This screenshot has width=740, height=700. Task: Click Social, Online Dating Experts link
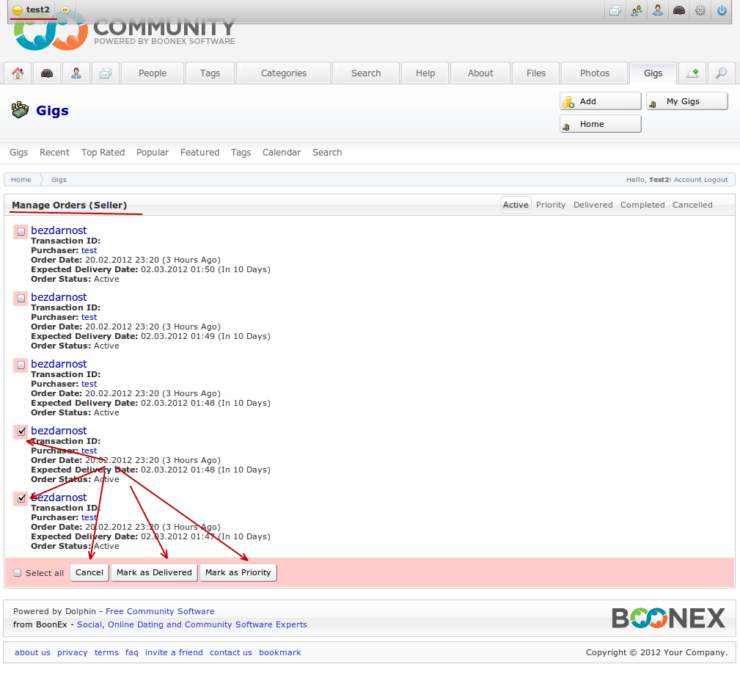192,624
